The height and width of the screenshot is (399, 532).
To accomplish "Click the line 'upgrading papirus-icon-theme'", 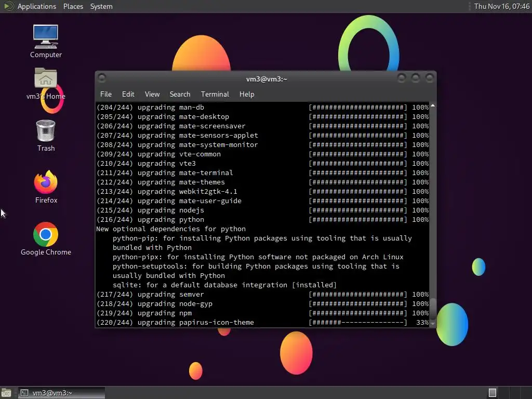I will 262,323.
